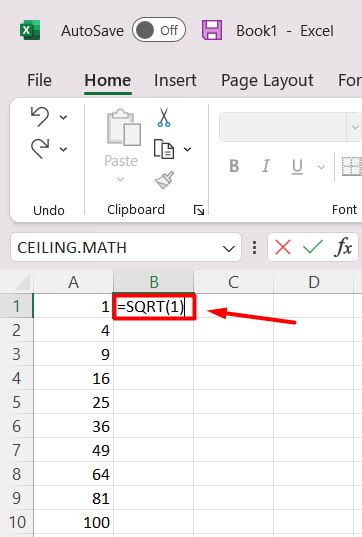Click the Save floppy disk icon
Image resolution: width=362 pixels, height=537 pixels.
212,30
